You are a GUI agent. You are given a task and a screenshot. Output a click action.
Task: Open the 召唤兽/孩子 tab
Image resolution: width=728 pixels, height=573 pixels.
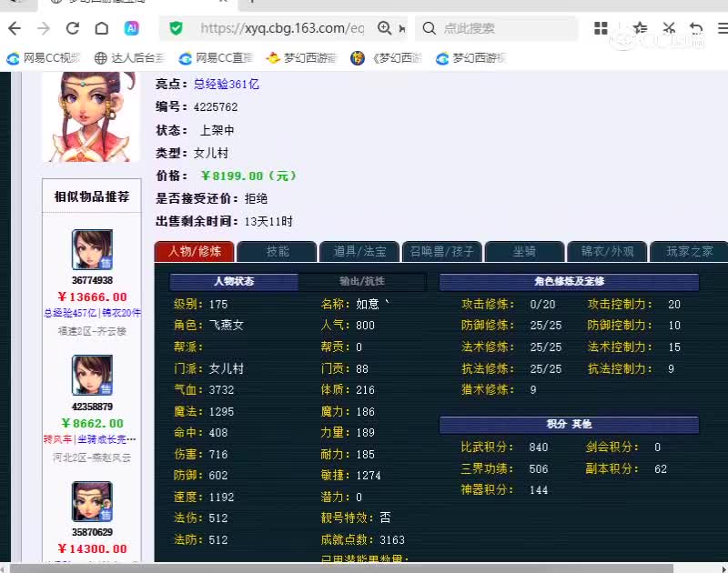pyautogui.click(x=441, y=251)
